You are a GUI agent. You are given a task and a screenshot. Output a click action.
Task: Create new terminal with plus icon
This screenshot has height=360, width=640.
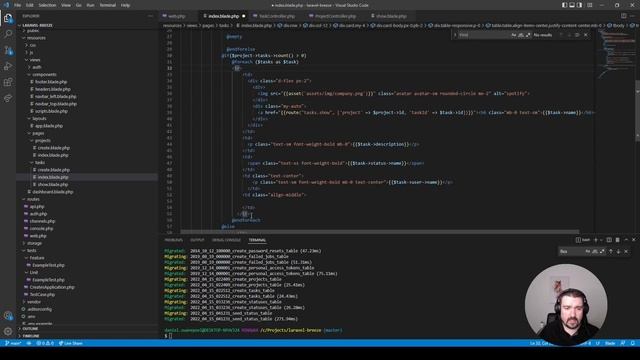point(596,240)
